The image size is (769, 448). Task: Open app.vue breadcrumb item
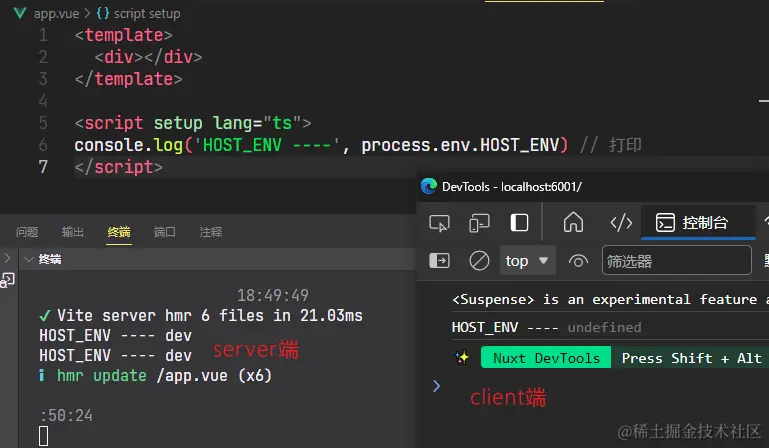(56, 14)
